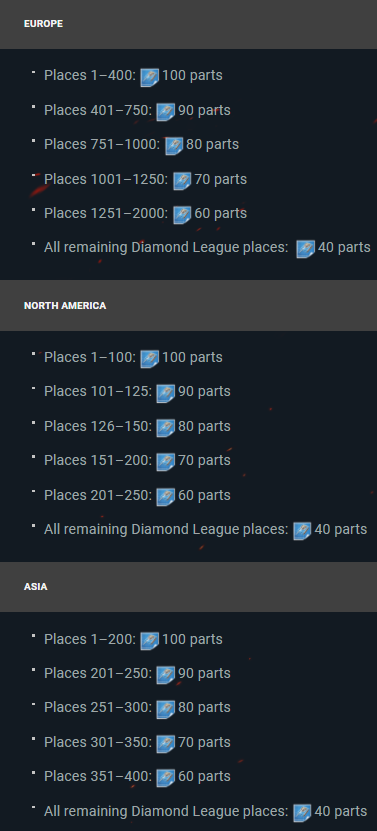Click Asia Places 201–250 entry
Screen dimensions: 377x831
click(x=137, y=674)
